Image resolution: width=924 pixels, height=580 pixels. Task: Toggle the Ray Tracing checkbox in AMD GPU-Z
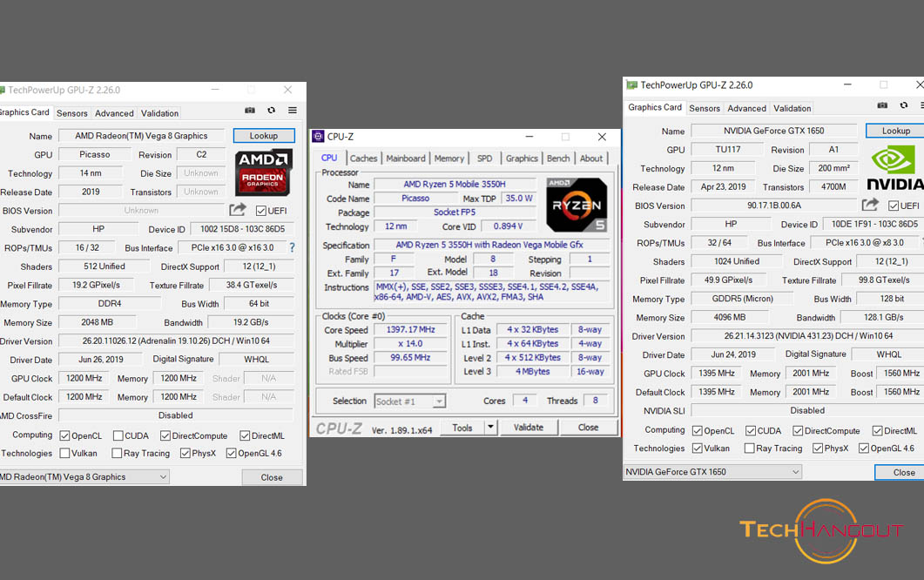pos(117,453)
